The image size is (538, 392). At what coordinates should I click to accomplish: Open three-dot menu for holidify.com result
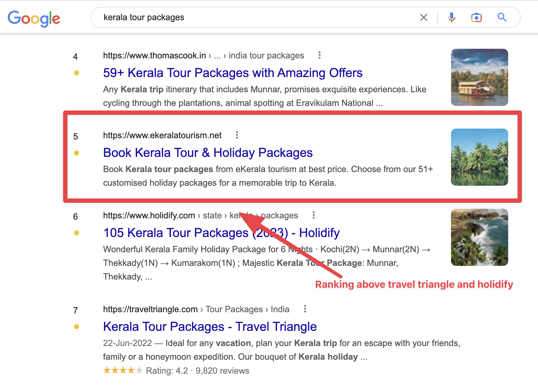click(314, 215)
